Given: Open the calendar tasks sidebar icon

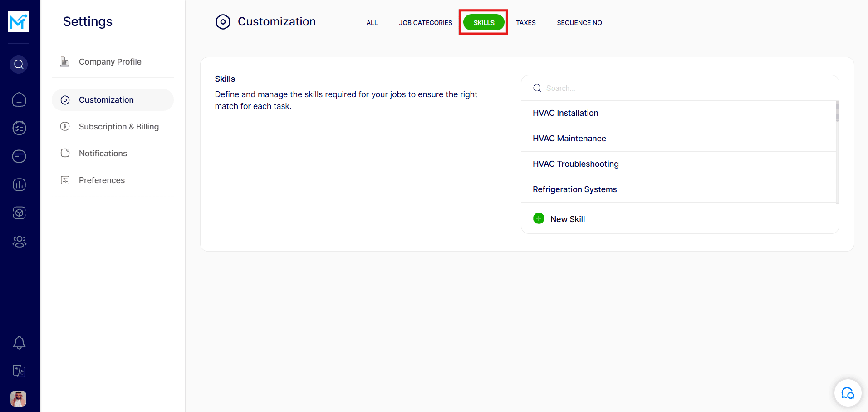Looking at the screenshot, I should coord(19,128).
